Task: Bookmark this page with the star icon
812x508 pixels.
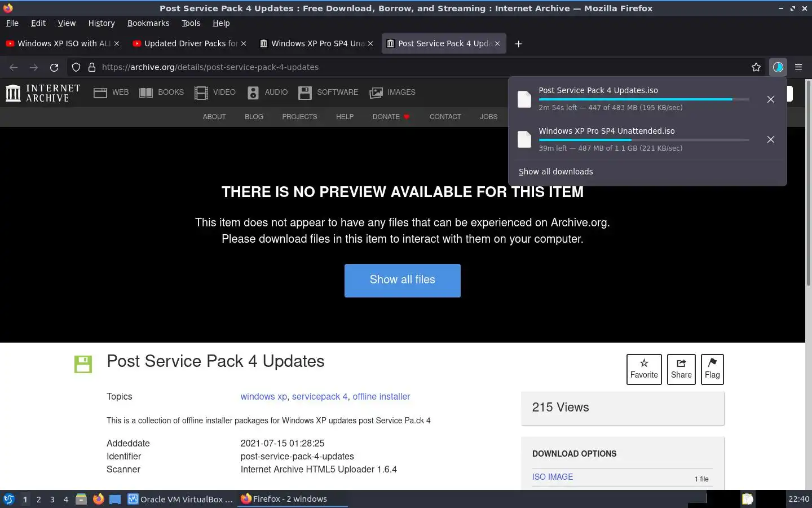Action: click(x=756, y=67)
